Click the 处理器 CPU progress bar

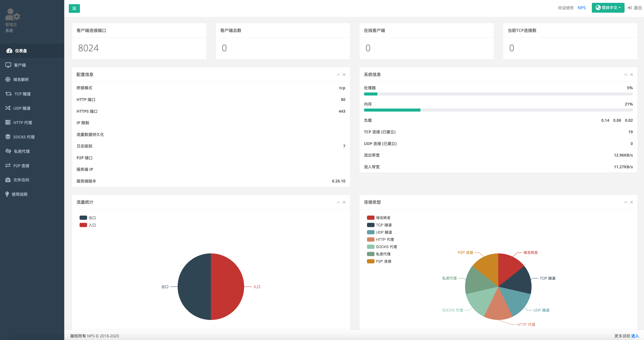click(498, 94)
